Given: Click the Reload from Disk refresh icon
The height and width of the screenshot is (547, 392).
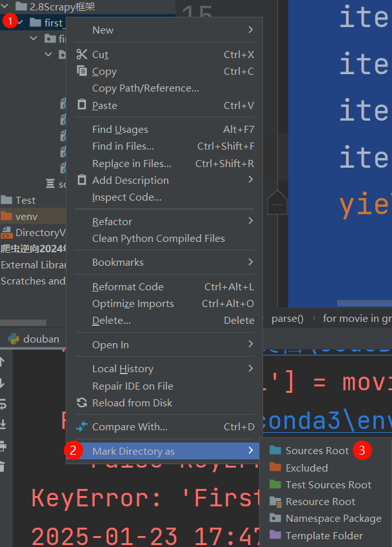Looking at the screenshot, I should (x=81, y=403).
